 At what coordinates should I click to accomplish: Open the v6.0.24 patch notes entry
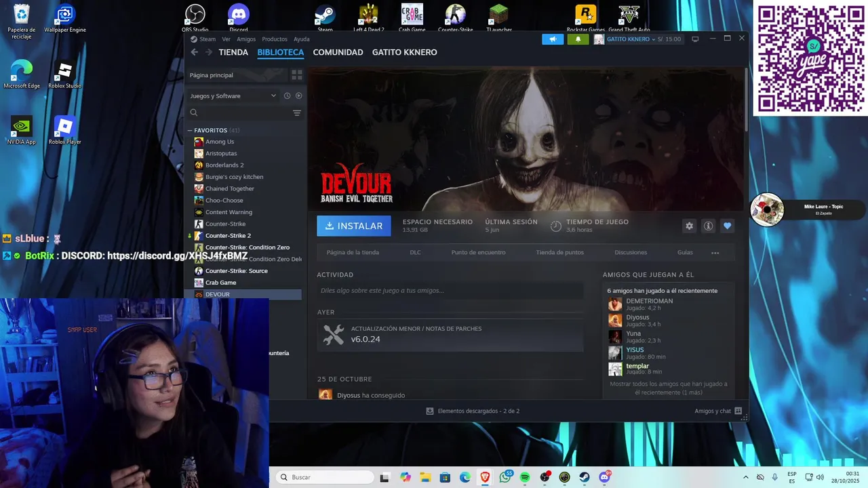pos(450,335)
